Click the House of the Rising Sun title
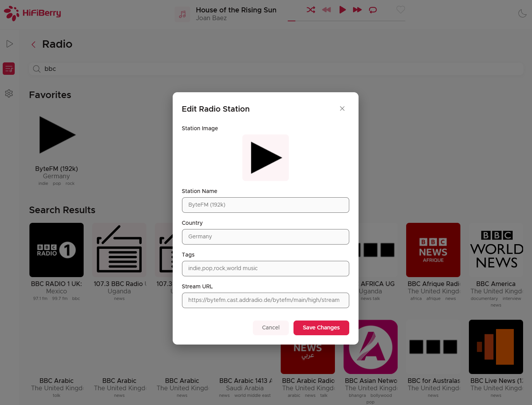The height and width of the screenshot is (405, 532). pyautogui.click(x=236, y=10)
